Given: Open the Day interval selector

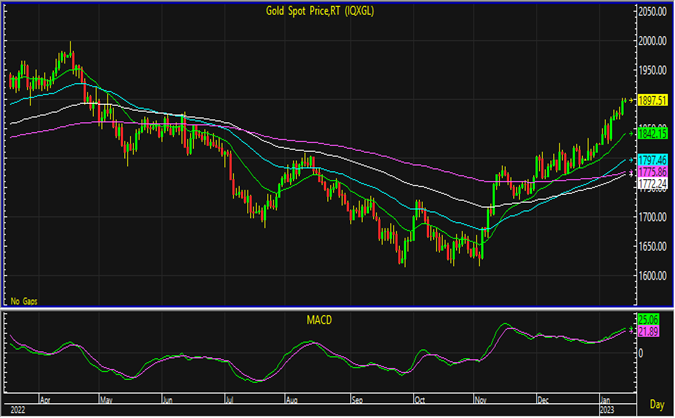Looking at the screenshot, I should pos(654,404).
